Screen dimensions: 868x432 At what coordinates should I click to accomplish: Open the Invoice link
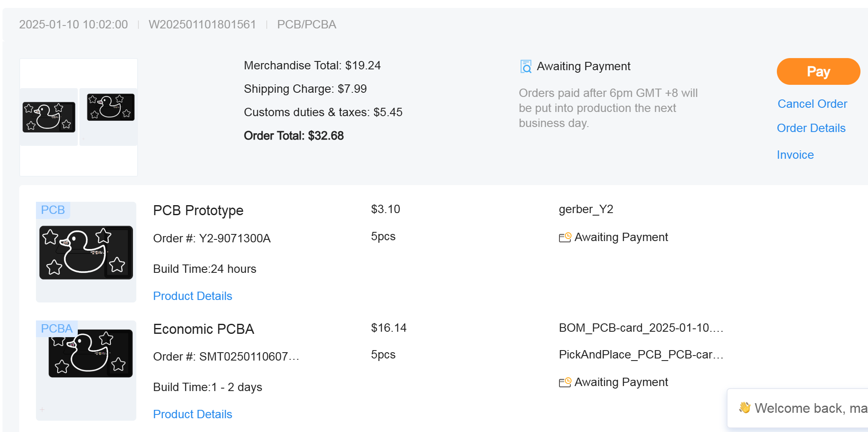coord(795,155)
